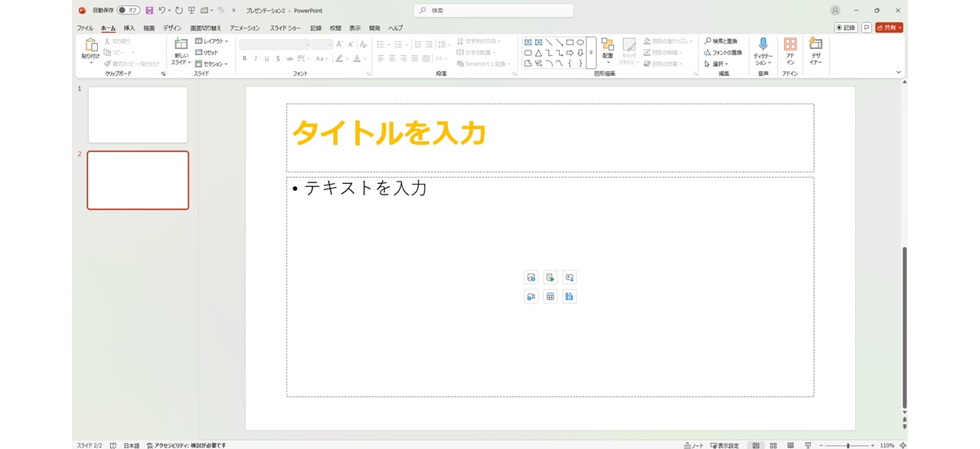Click the リセット (Reset) slide button
Screen dimensions: 980x449
point(207,52)
